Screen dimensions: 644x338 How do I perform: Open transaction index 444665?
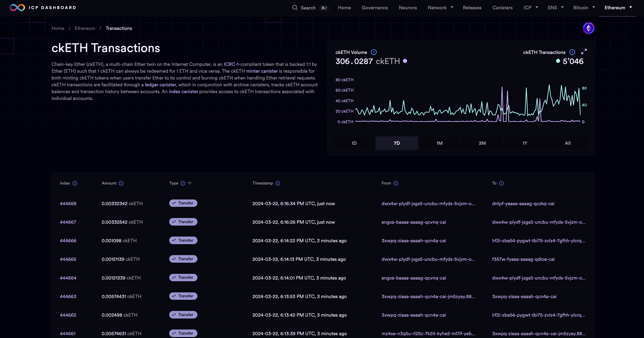click(x=68, y=259)
